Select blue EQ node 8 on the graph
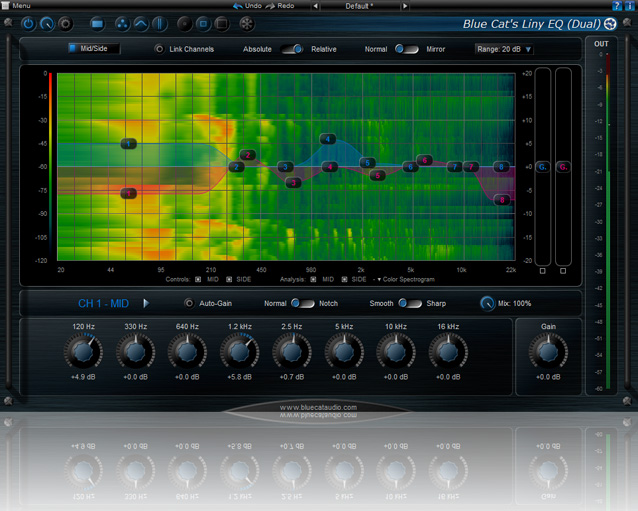The height and width of the screenshot is (511, 638). click(x=501, y=167)
